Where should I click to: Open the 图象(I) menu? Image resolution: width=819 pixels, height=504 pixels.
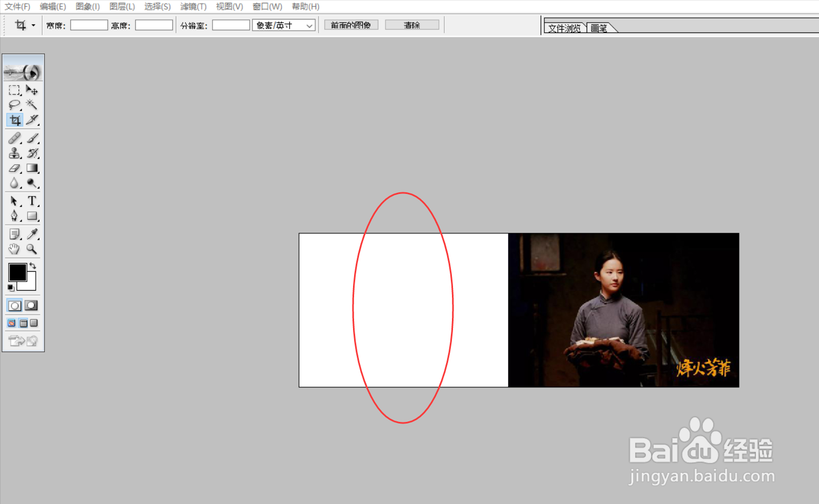[88, 6]
